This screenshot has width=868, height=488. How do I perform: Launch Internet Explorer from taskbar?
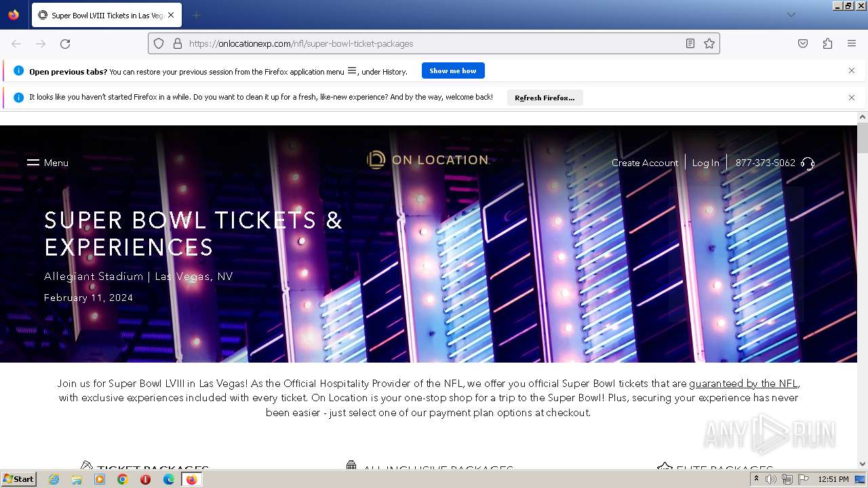[54, 479]
